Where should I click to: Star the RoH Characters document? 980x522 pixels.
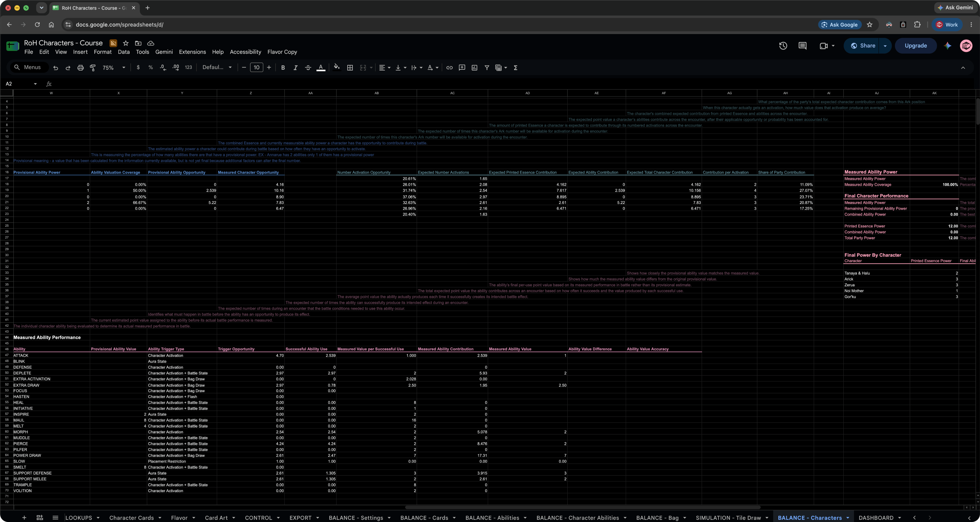pos(126,43)
